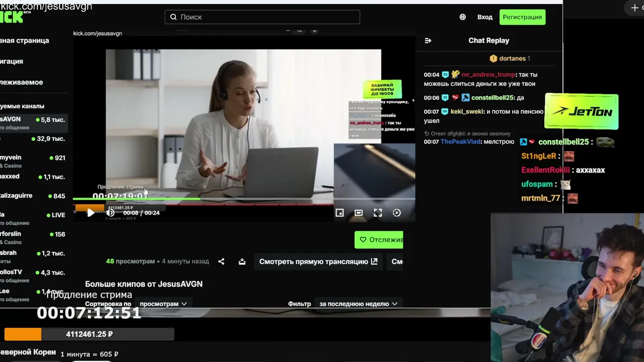Image resolution: width=644 pixels, height=362 pixels.
Task: Open the sidebar channel with 156 viewers
Action: click(x=33, y=237)
